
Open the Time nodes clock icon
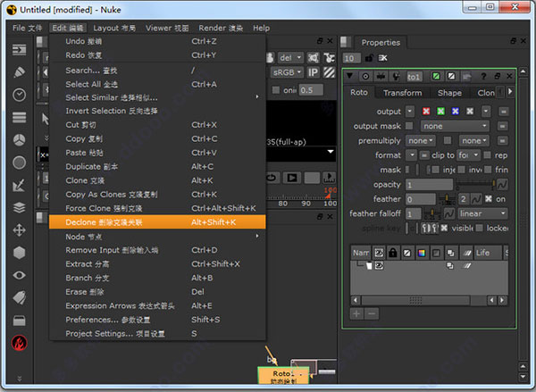pos(19,95)
